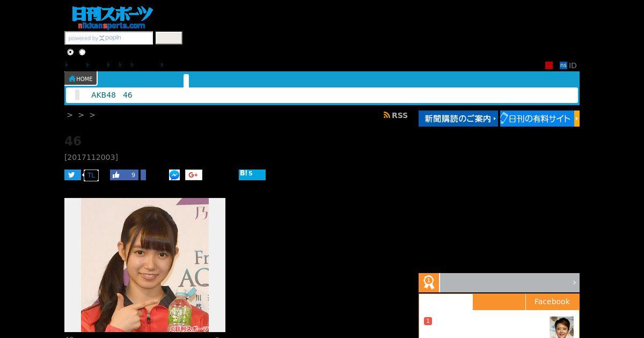
Task: Open the rank 1 thumbnail photo
Action: tap(561, 327)
